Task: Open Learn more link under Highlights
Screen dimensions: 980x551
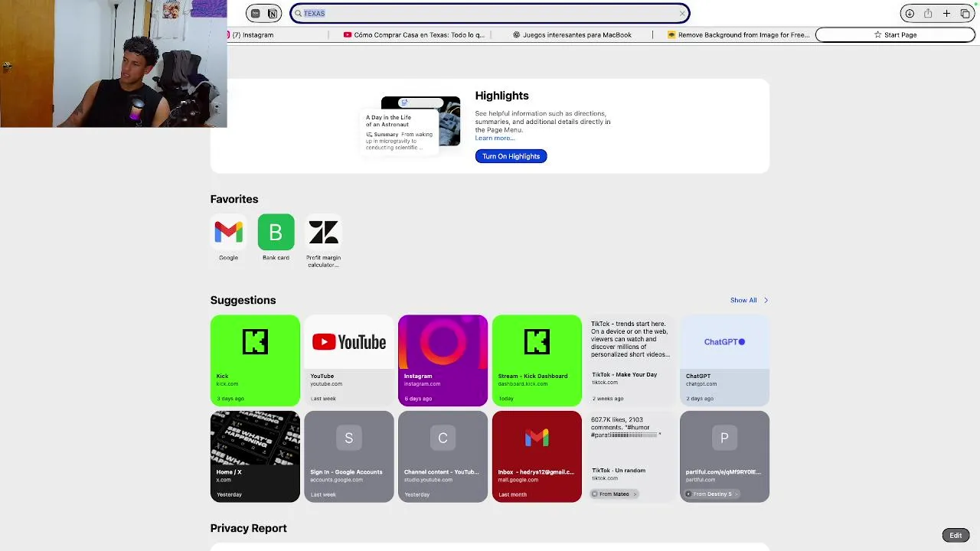Action: 494,138
